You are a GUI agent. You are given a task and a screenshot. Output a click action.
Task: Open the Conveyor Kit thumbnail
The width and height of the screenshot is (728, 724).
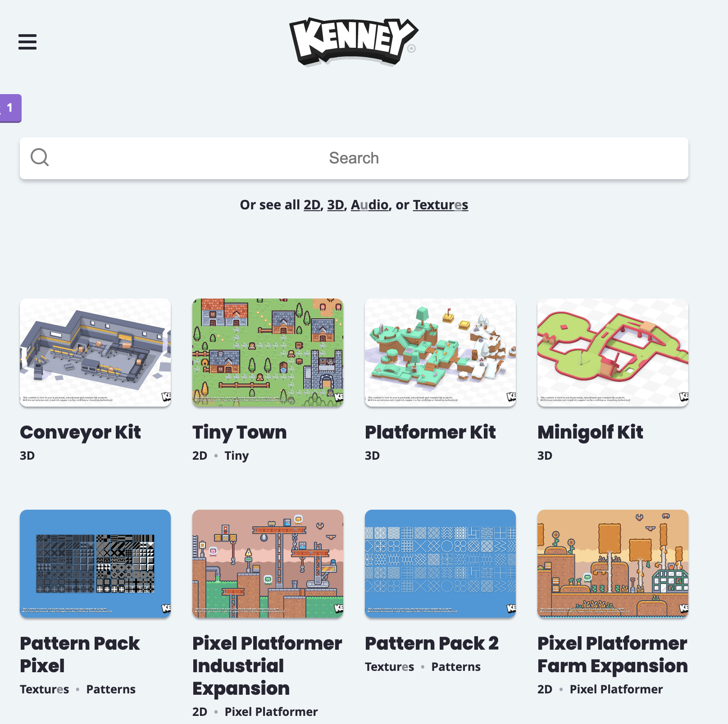pyautogui.click(x=95, y=353)
